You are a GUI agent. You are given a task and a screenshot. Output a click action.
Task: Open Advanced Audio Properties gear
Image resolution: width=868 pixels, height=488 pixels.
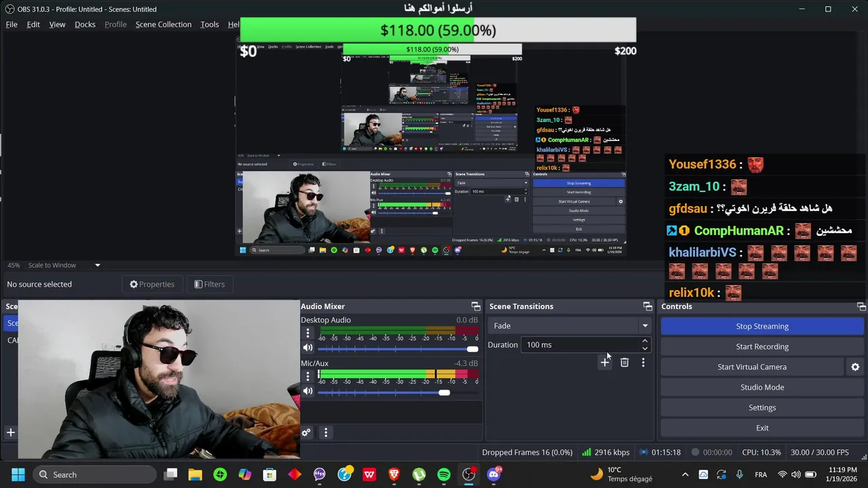pos(307,432)
